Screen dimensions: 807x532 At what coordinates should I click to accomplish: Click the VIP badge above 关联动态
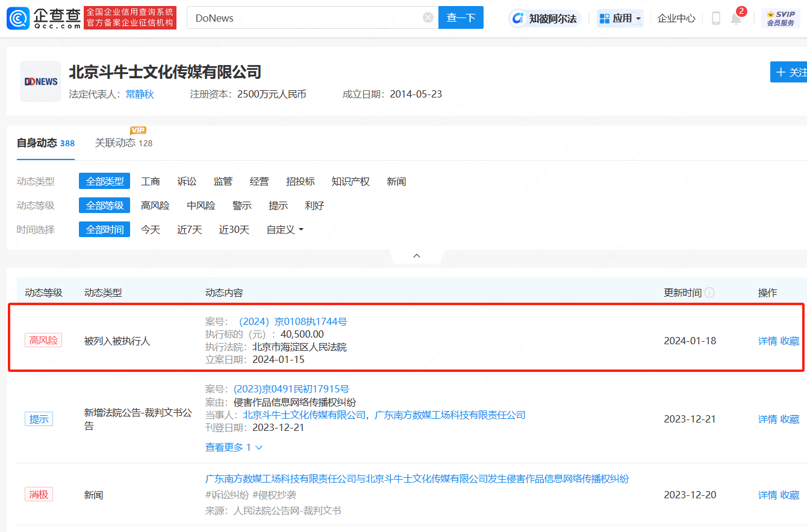[138, 130]
